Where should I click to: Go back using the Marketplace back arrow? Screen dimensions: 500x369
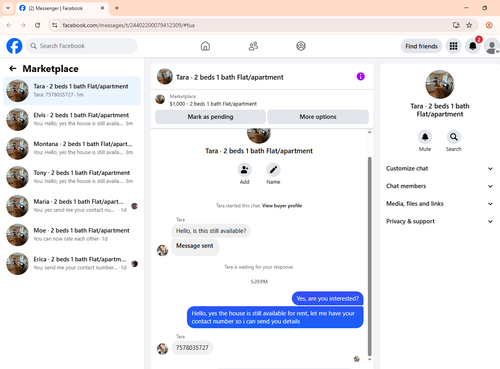pos(13,69)
